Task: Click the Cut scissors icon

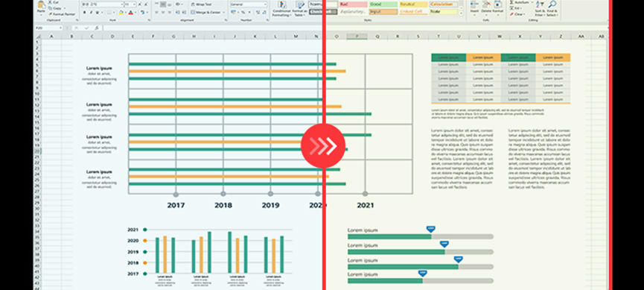Action: pyautogui.click(x=51, y=2)
